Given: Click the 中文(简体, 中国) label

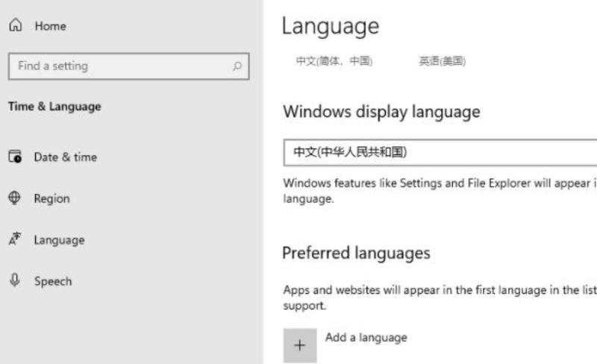Looking at the screenshot, I should [x=334, y=61].
